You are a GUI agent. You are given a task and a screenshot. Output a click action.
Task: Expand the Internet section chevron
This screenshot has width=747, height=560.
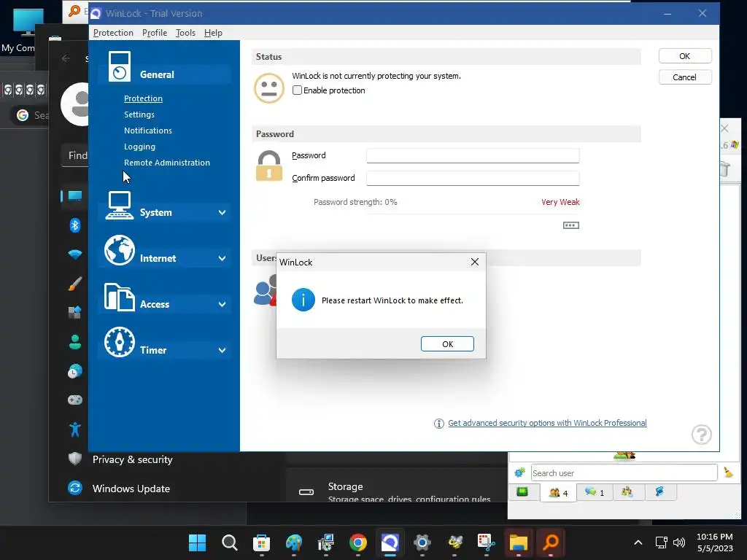(222, 258)
